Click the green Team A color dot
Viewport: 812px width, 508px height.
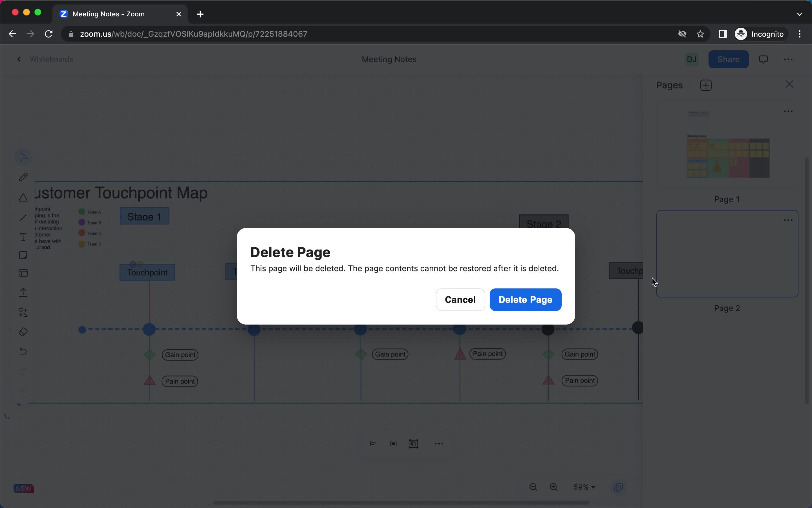[81, 212]
